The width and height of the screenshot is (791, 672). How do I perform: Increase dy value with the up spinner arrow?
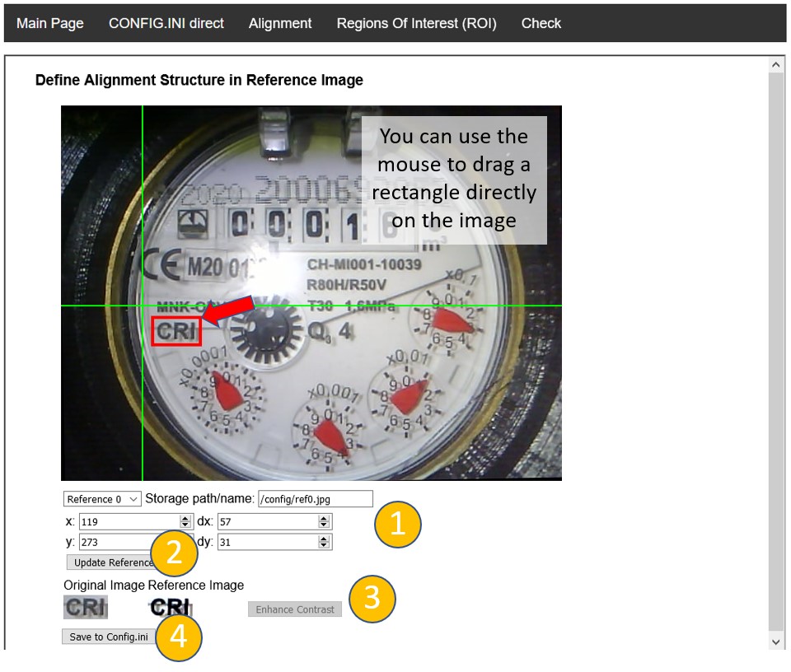click(x=324, y=539)
